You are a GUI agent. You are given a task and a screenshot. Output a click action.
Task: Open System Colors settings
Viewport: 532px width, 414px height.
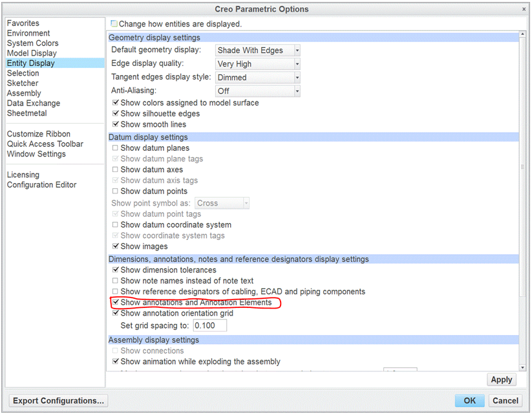click(x=32, y=43)
